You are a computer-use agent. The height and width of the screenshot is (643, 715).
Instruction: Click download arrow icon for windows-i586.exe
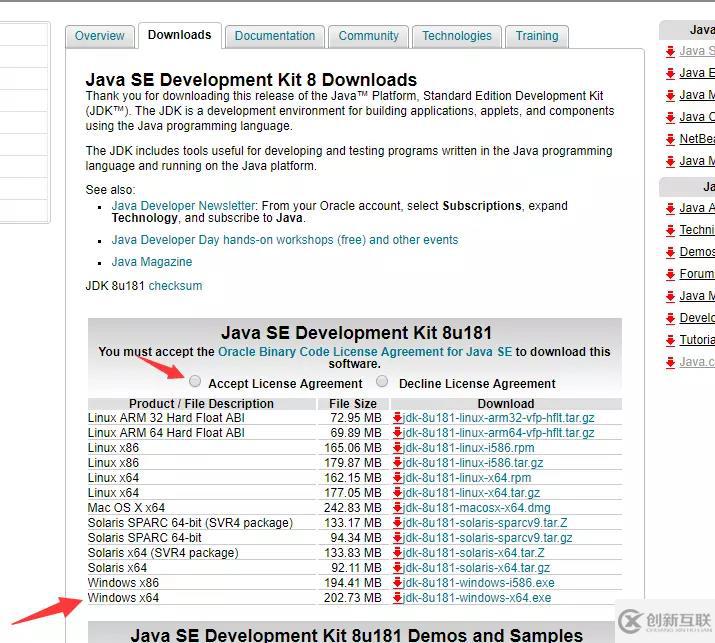pos(398,583)
